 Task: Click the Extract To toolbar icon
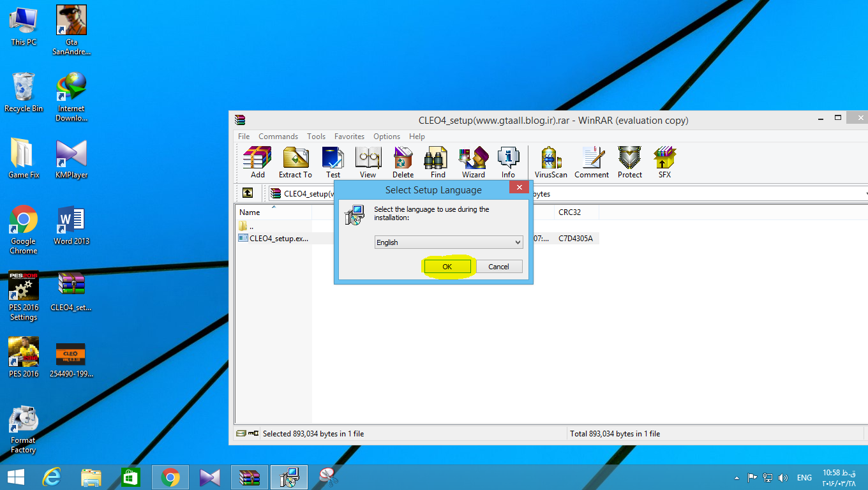(x=296, y=163)
